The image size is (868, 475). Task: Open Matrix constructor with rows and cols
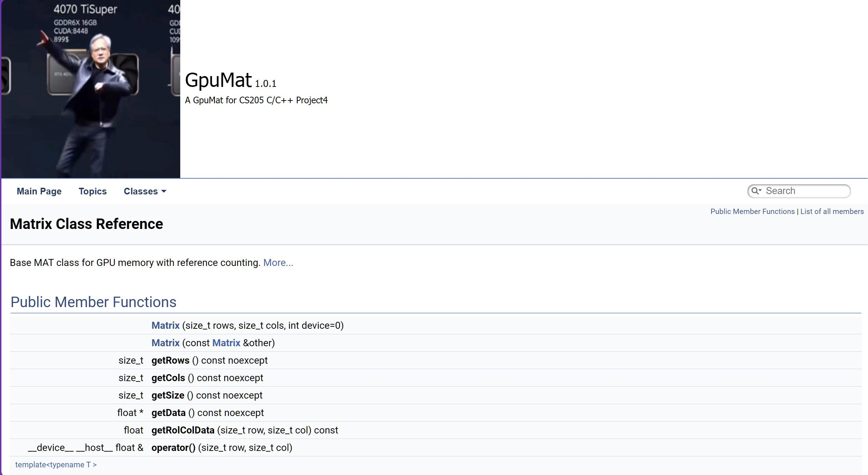pos(166,325)
